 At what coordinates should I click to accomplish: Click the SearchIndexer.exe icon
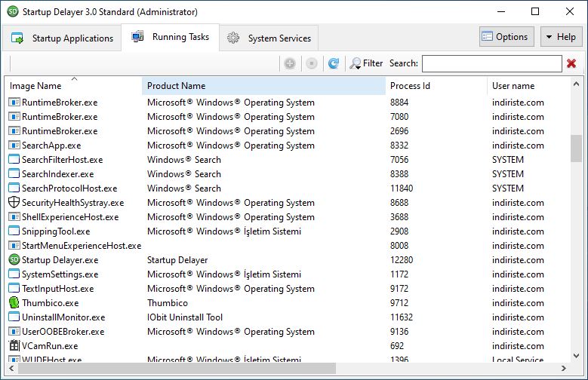tap(14, 173)
